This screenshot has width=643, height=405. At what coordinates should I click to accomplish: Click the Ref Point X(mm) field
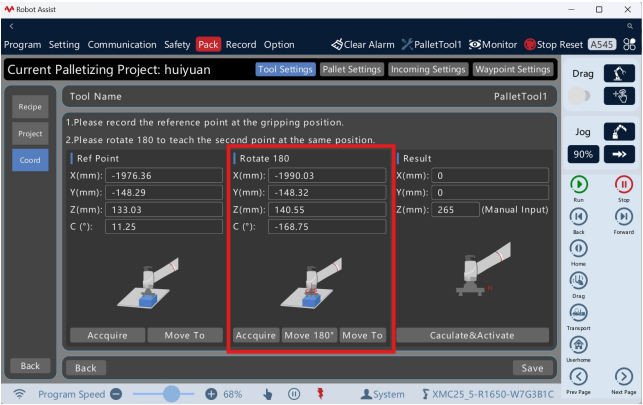pos(164,175)
